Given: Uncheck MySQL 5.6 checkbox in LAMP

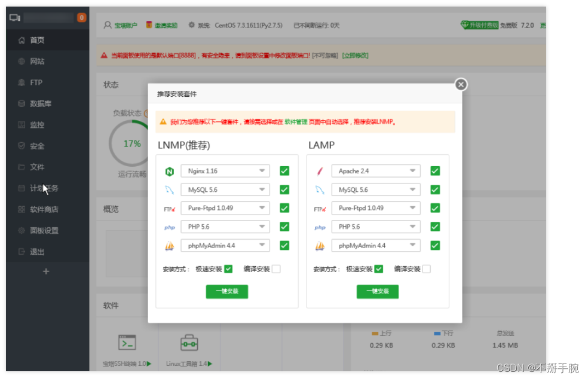Looking at the screenshot, I should 435,190.
